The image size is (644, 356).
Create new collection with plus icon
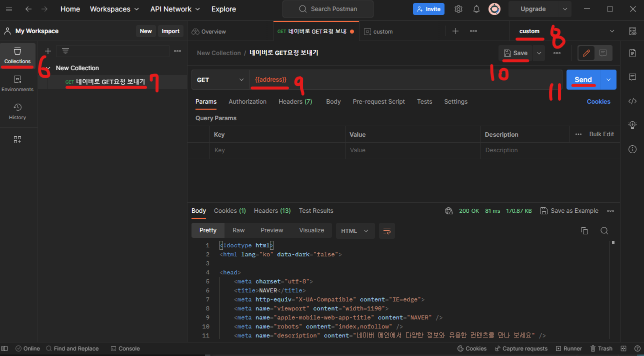click(x=48, y=51)
